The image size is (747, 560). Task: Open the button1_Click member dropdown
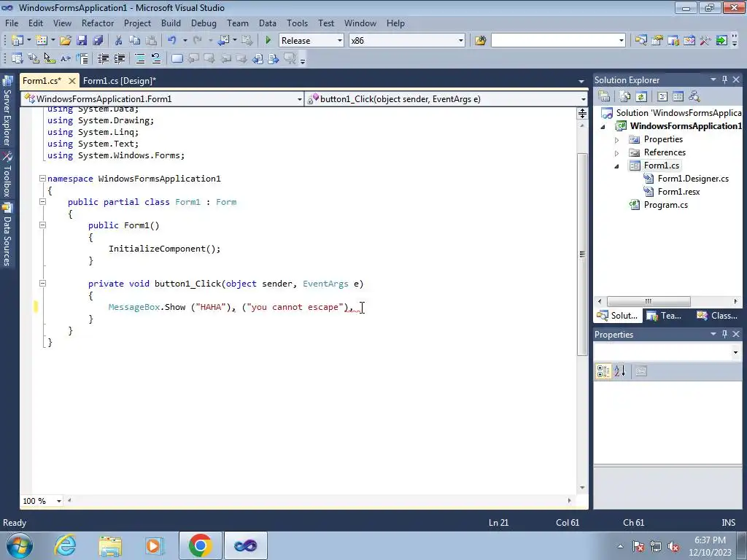[583, 99]
